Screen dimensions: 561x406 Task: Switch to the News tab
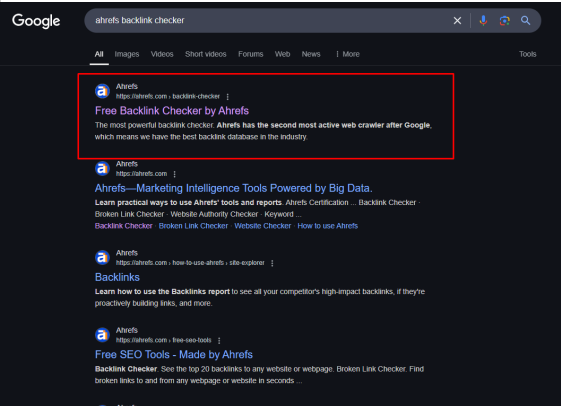tap(311, 54)
